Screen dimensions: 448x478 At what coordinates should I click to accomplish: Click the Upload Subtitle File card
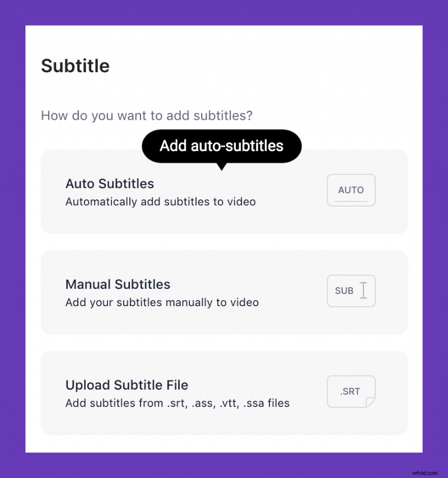(224, 392)
